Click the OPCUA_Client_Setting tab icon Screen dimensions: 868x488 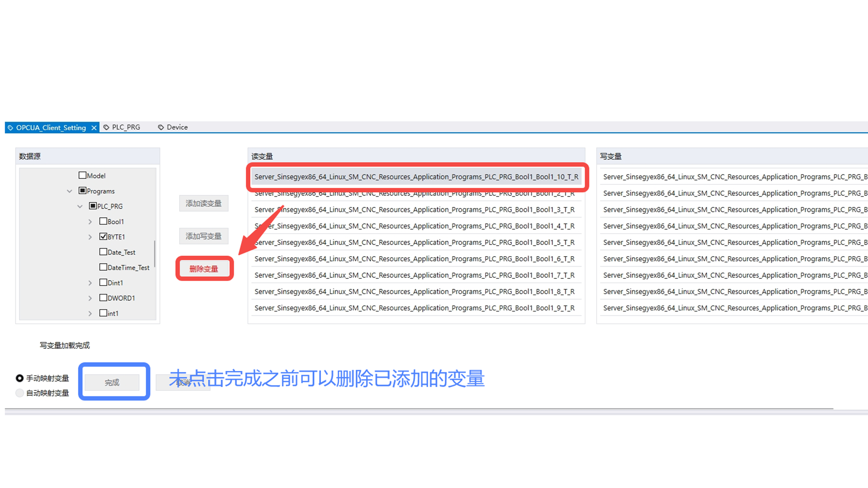pos(10,128)
